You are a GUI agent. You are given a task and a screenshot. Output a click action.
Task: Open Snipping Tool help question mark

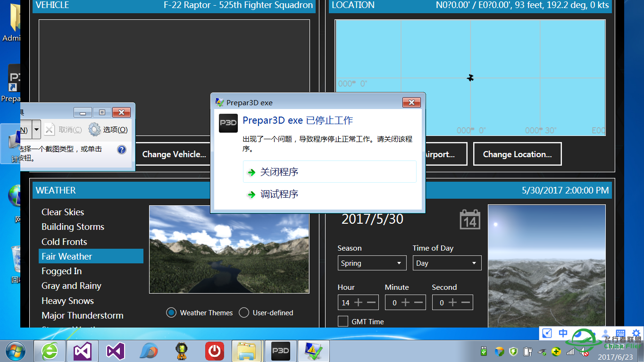point(121,150)
